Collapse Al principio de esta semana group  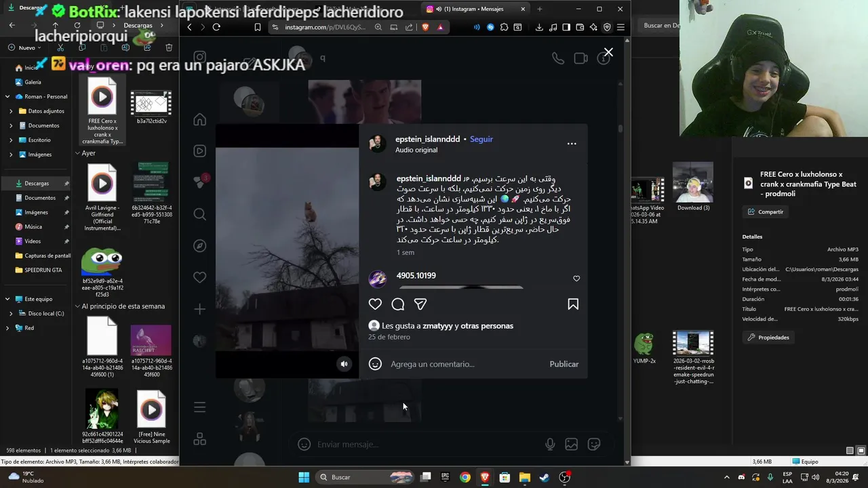click(78, 306)
